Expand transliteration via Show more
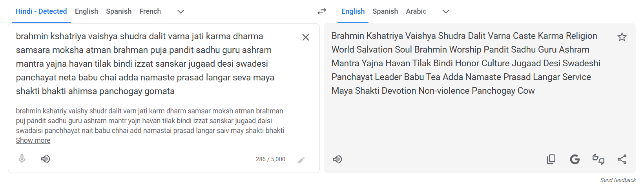644x193 pixels. pos(33,140)
